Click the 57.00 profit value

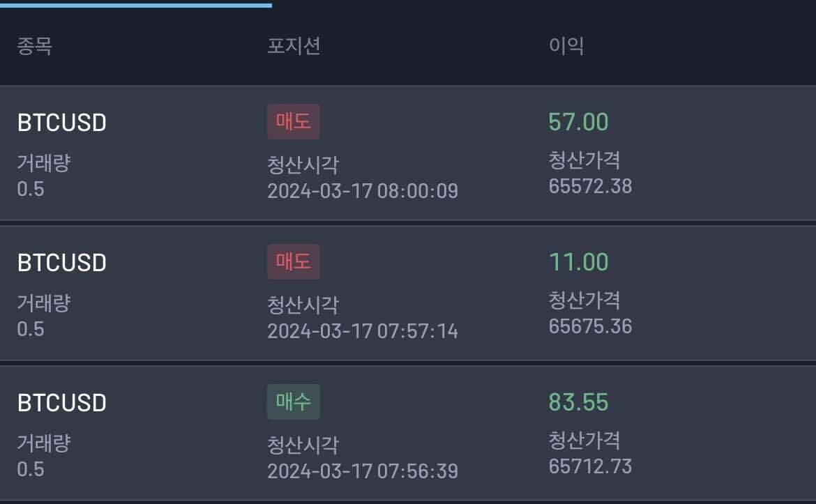578,122
